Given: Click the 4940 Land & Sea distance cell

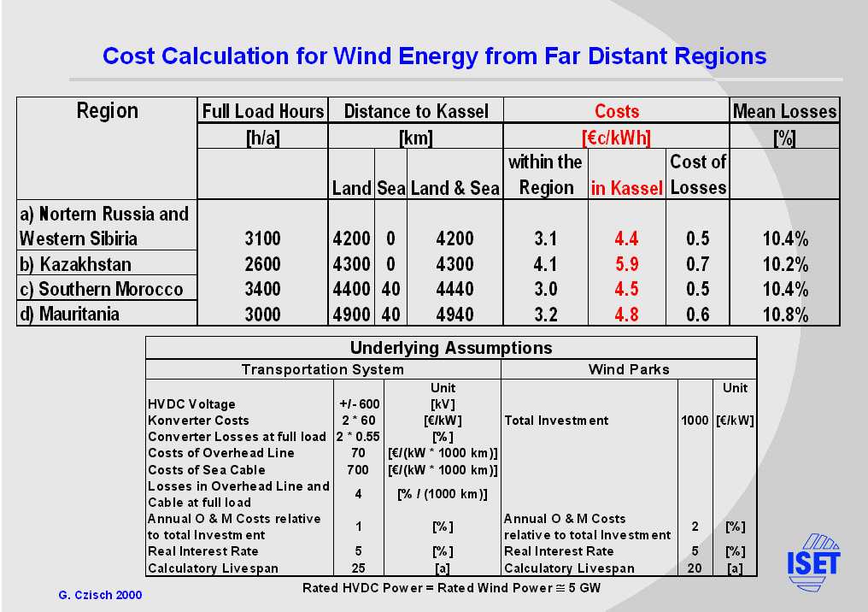Looking at the screenshot, I should point(455,315).
